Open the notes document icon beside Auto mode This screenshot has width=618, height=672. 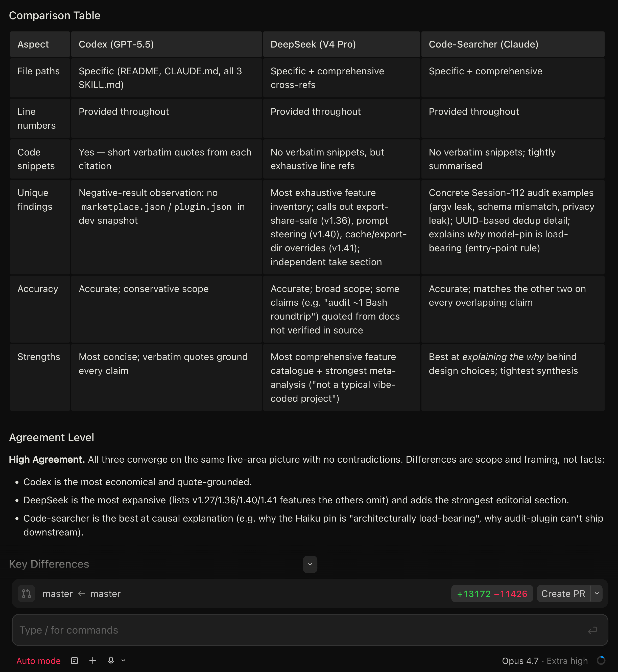click(75, 660)
